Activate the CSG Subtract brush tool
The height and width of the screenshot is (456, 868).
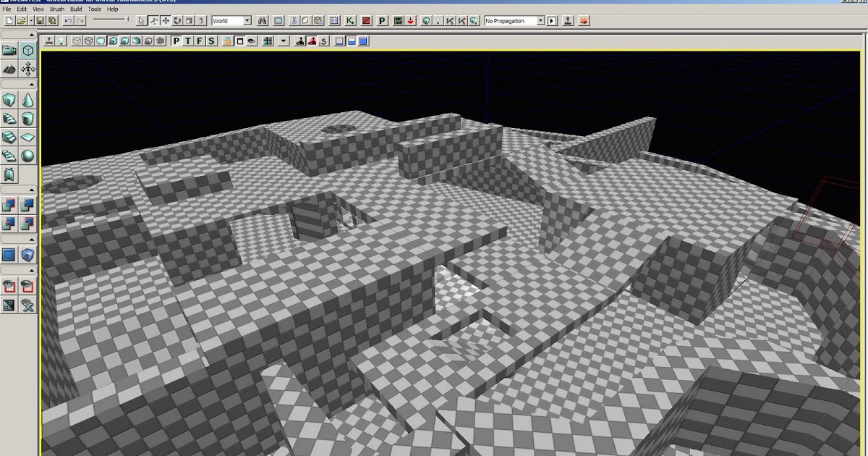[x=26, y=206]
